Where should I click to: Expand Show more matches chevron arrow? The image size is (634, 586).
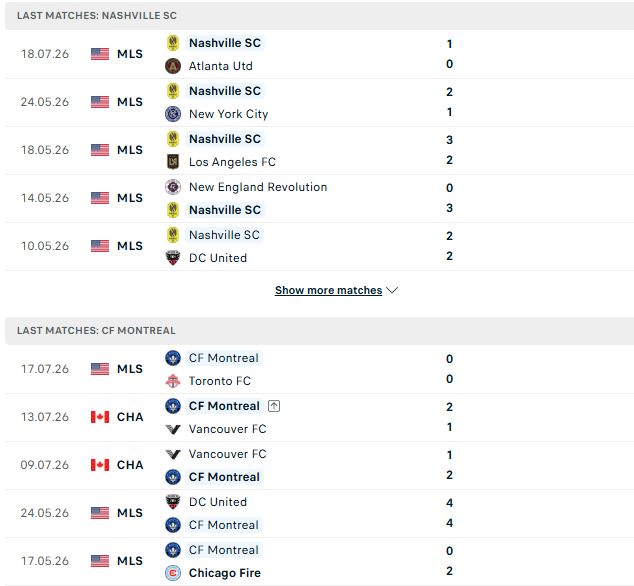tap(392, 290)
